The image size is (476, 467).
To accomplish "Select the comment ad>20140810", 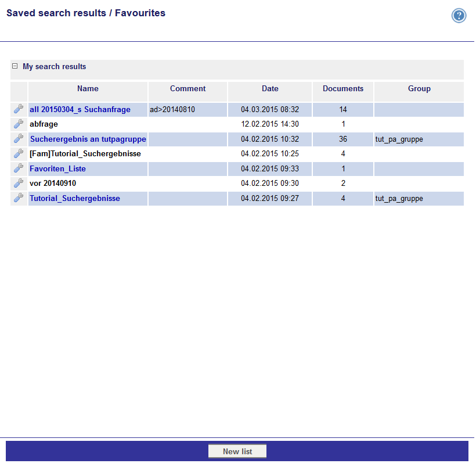I will [172, 109].
